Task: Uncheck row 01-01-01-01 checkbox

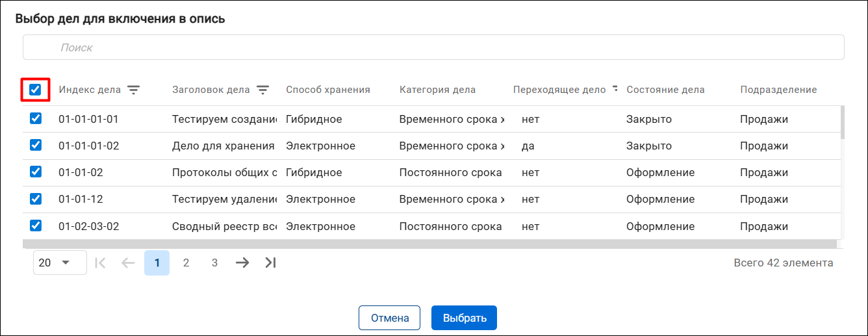Action: click(36, 119)
